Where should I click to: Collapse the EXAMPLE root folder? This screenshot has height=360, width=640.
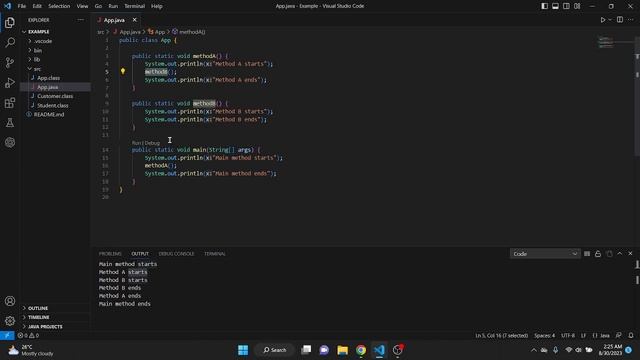pos(56,31)
